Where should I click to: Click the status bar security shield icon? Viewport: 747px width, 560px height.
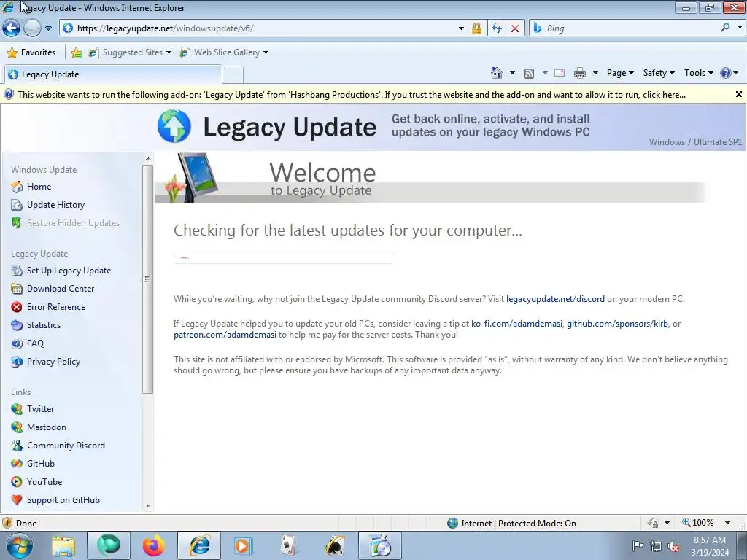[7, 523]
